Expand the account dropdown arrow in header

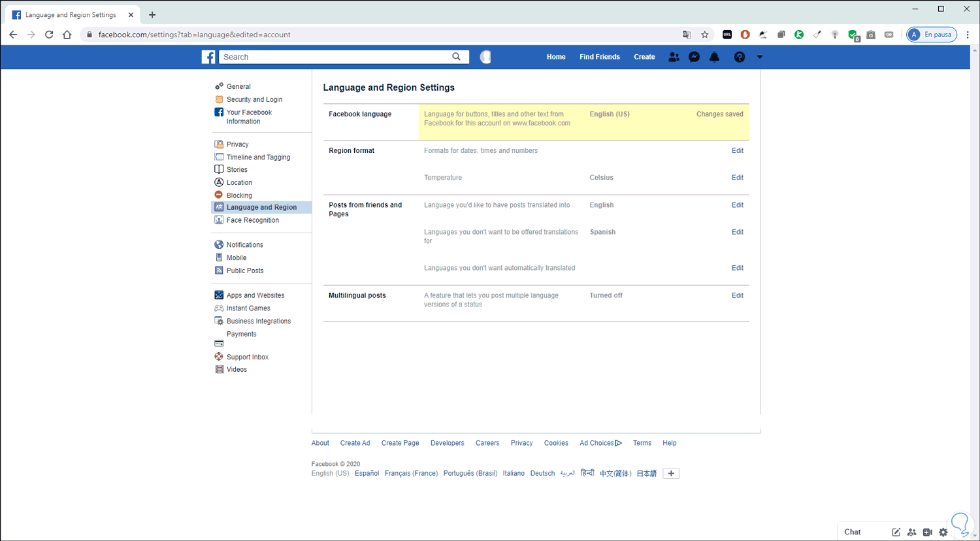tap(760, 57)
